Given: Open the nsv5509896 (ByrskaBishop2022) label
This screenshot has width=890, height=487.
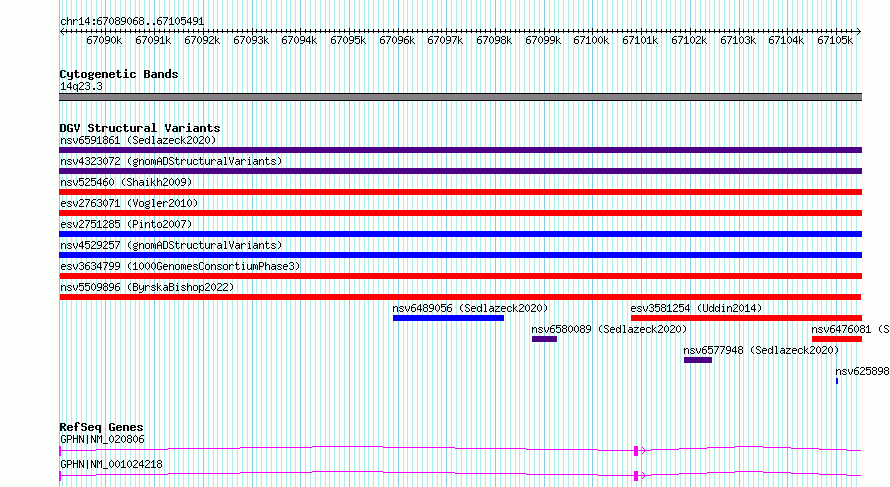Looking at the screenshot, I should tap(147, 287).
